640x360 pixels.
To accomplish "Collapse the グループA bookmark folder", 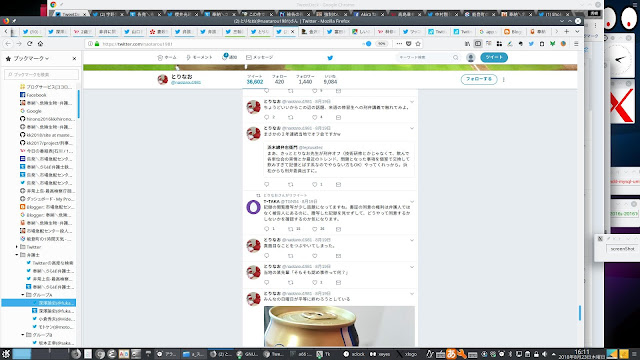I will pos(23,295).
